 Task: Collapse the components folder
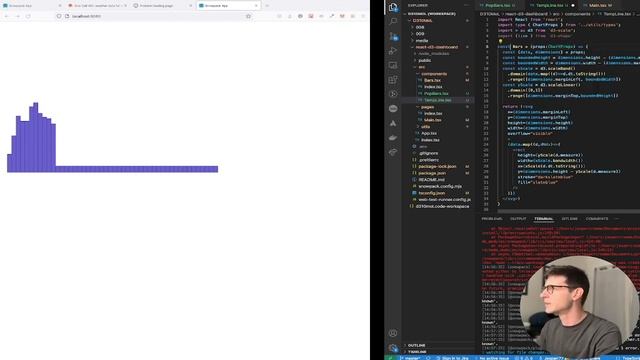[x=437, y=74]
